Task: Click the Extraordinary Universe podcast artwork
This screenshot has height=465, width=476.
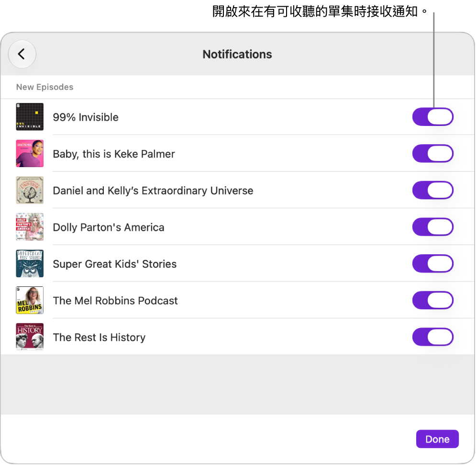Action: click(x=30, y=190)
